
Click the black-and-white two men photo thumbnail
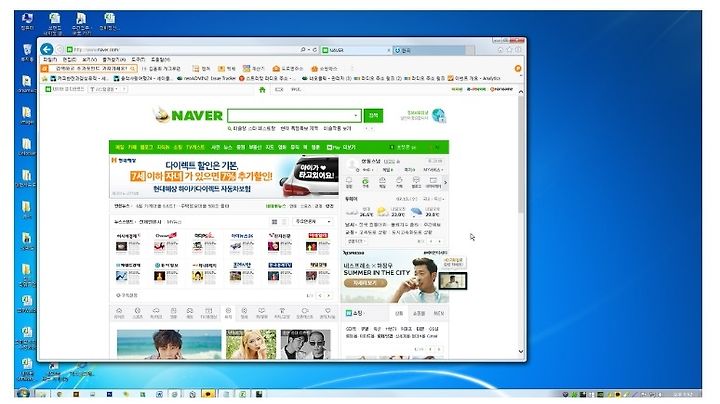(305, 344)
